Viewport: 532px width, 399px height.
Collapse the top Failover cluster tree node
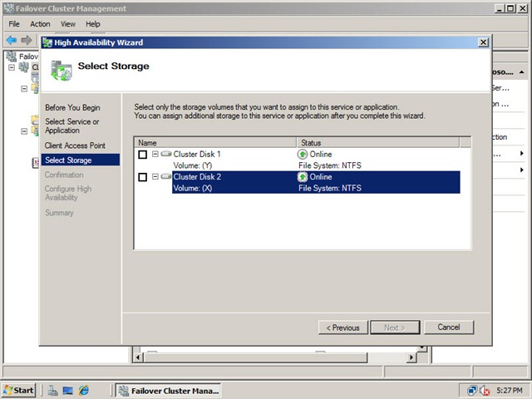click(12, 67)
